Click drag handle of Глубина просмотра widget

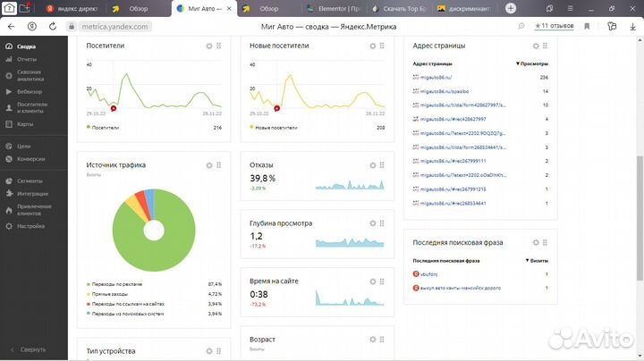[382, 223]
